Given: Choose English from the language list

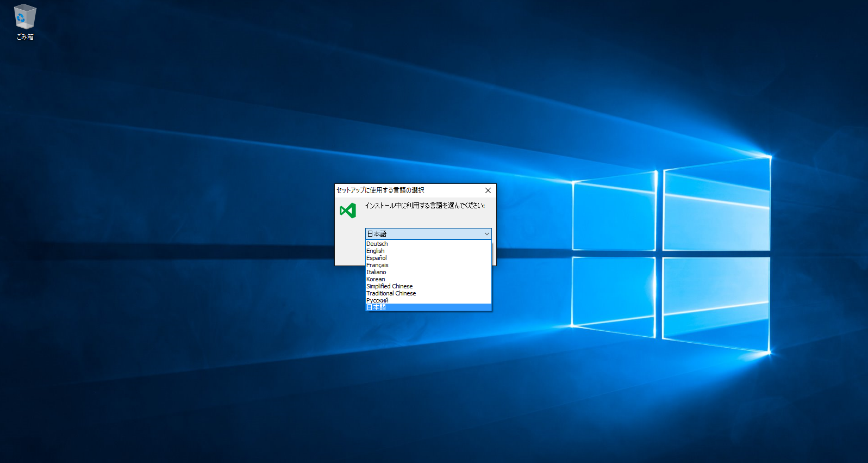Looking at the screenshot, I should click(428, 251).
